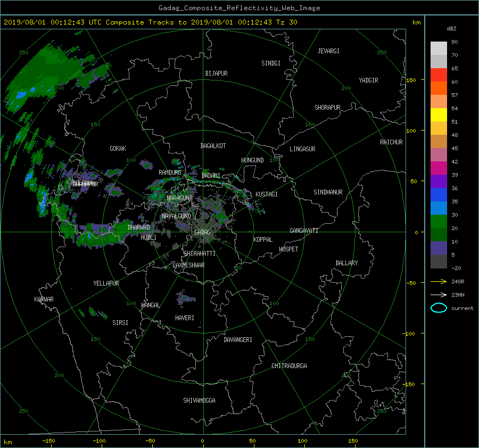The image size is (479, 448).
Task: Click the BALLARY city label
Action: (346, 263)
